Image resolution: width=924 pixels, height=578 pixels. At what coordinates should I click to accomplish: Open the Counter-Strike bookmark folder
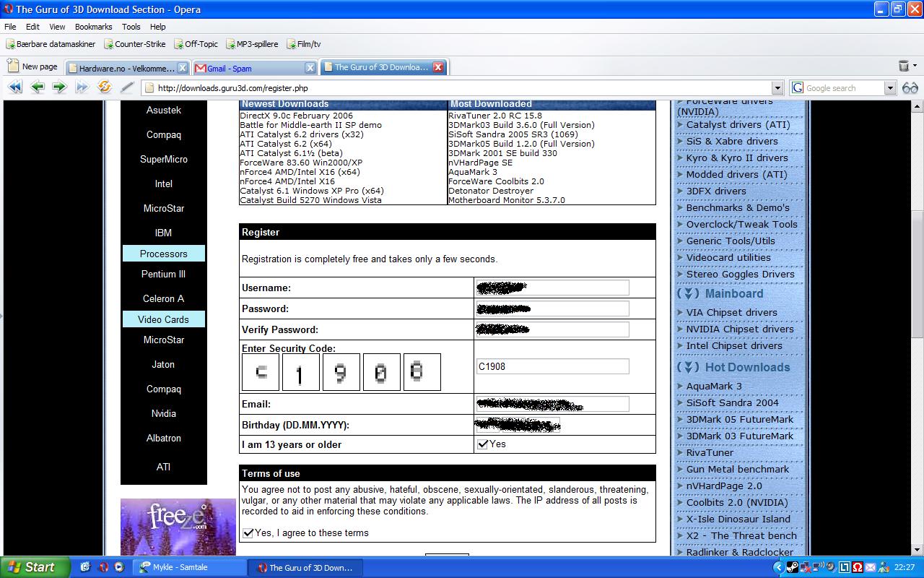[x=135, y=44]
